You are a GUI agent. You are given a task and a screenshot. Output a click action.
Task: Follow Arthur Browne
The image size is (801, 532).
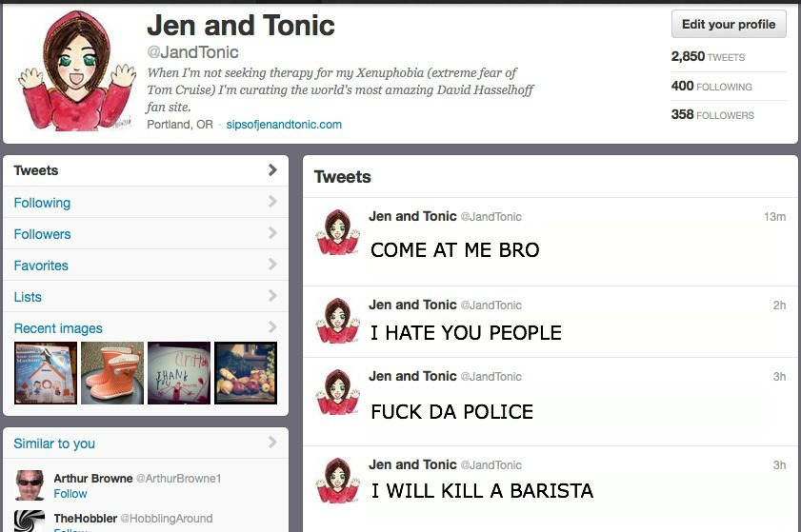click(70, 494)
